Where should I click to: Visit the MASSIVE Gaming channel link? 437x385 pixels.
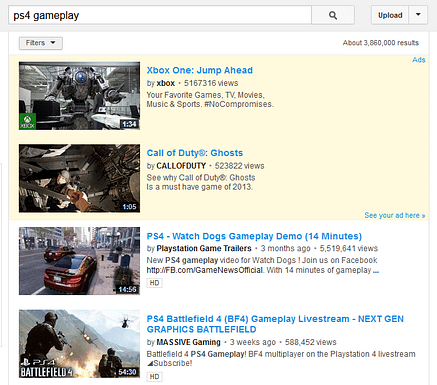click(189, 342)
